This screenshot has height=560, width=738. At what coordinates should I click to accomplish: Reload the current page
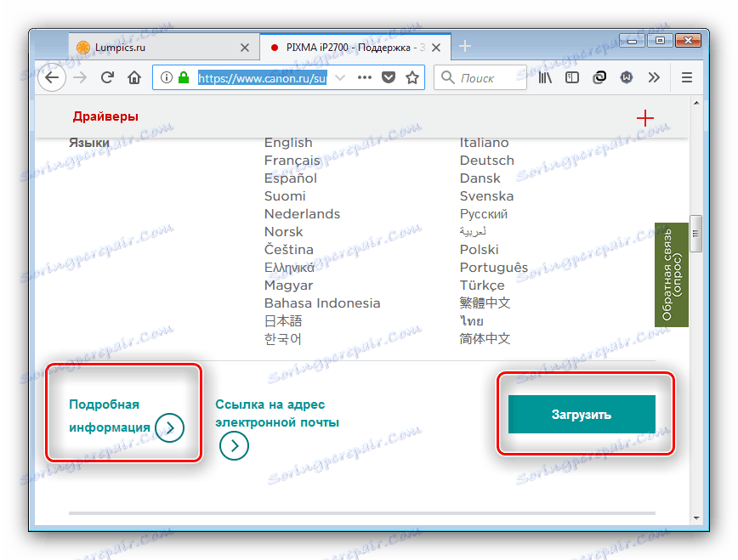click(107, 77)
